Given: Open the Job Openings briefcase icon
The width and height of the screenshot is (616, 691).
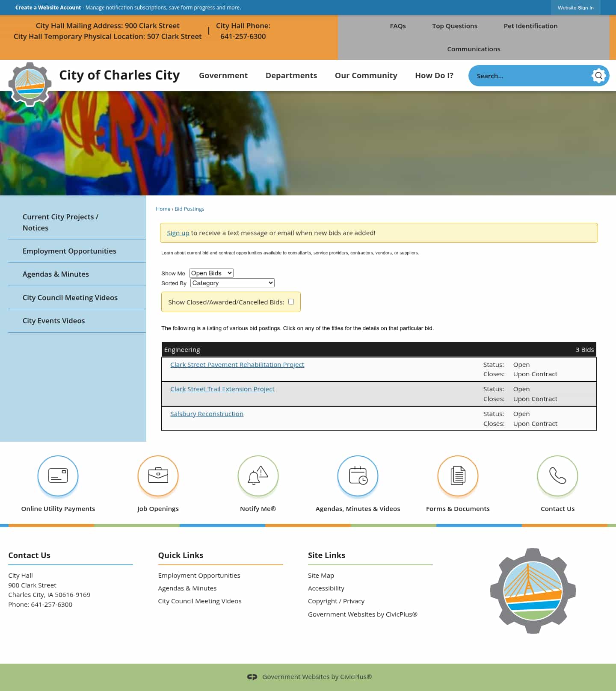Looking at the screenshot, I should 158,475.
